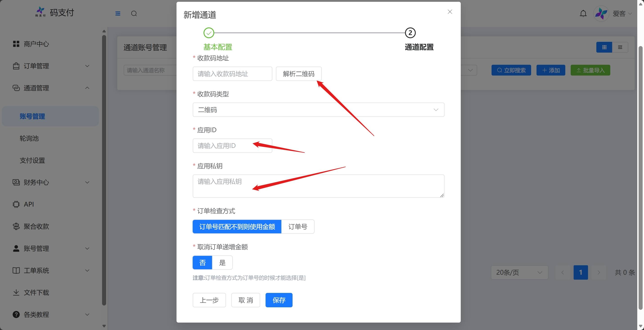Select the 订单号 check option
The height and width of the screenshot is (330, 644).
[298, 227]
